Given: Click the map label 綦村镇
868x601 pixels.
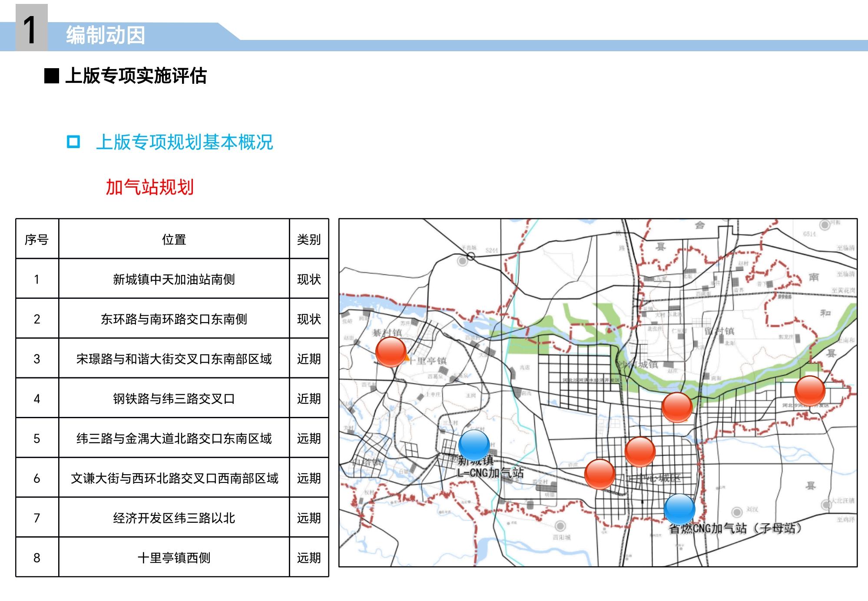Looking at the screenshot, I should (387, 333).
